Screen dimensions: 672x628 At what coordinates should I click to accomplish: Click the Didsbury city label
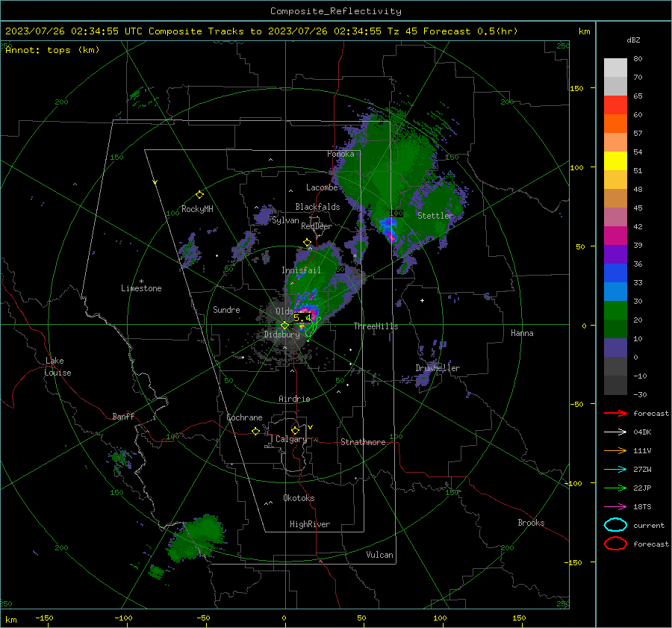click(x=281, y=335)
